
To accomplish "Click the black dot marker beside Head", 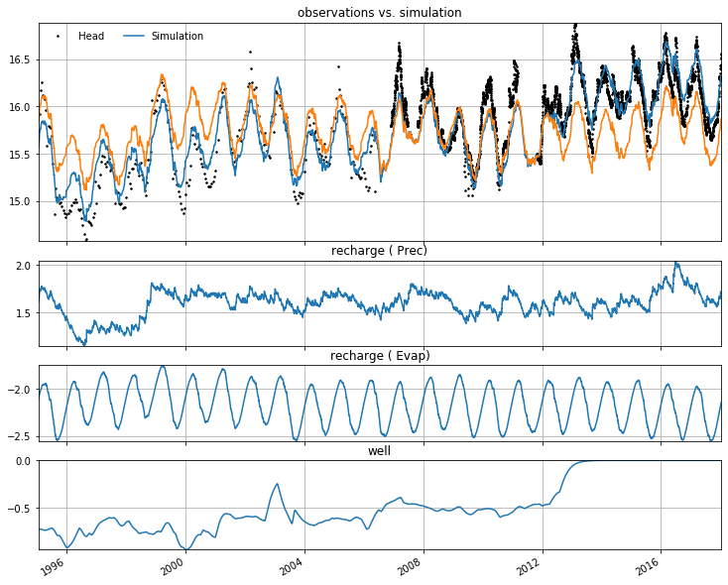I will click(59, 37).
